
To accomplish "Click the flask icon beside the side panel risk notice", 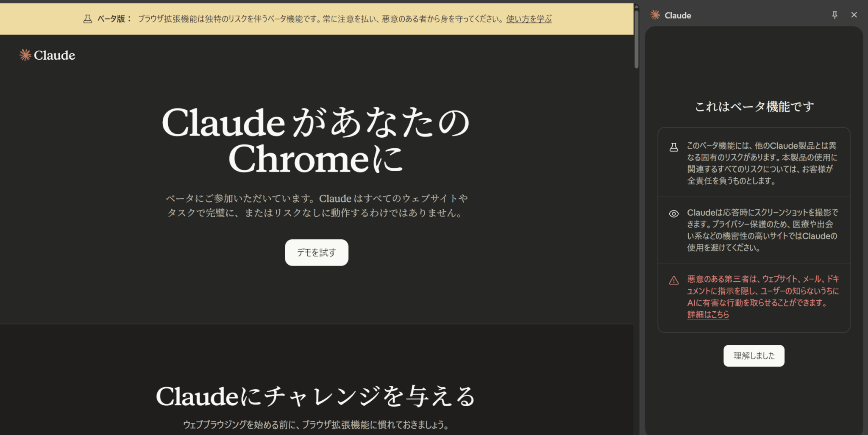I will pyautogui.click(x=673, y=147).
